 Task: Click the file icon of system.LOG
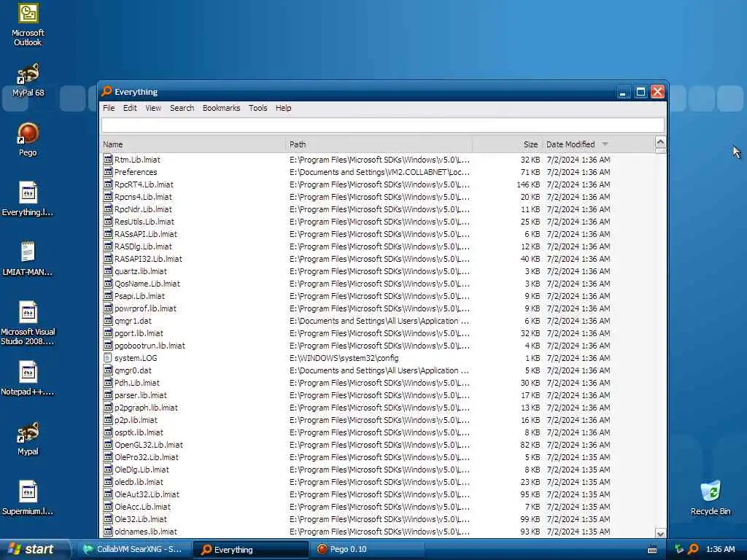[108, 357]
